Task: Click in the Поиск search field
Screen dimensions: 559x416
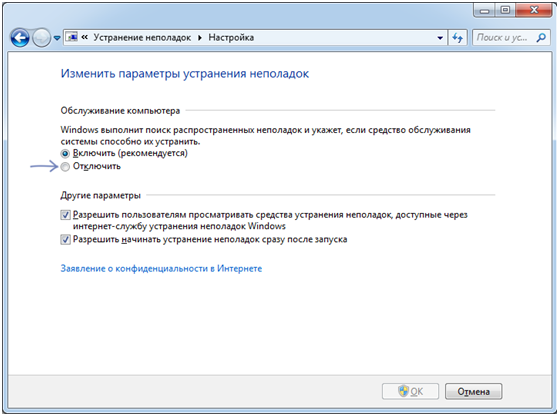Action: 504,37
